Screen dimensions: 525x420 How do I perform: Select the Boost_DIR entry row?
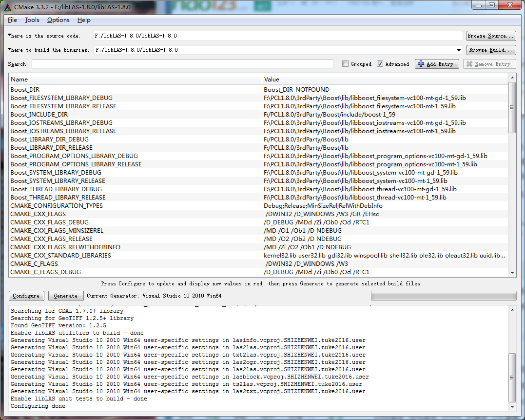pos(136,90)
